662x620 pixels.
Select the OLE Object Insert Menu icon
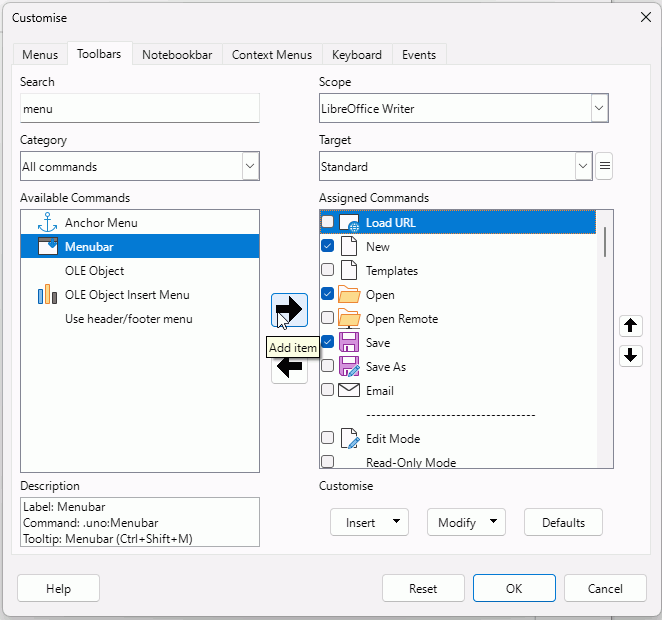pos(47,295)
